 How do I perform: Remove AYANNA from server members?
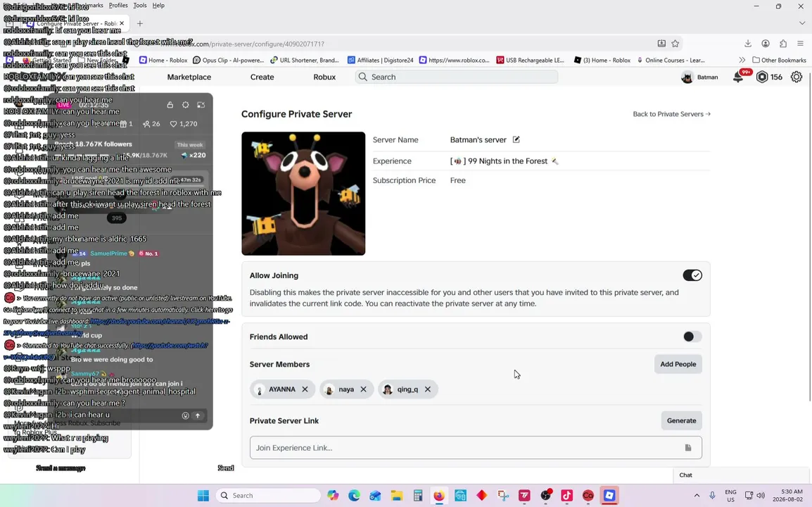click(x=305, y=389)
